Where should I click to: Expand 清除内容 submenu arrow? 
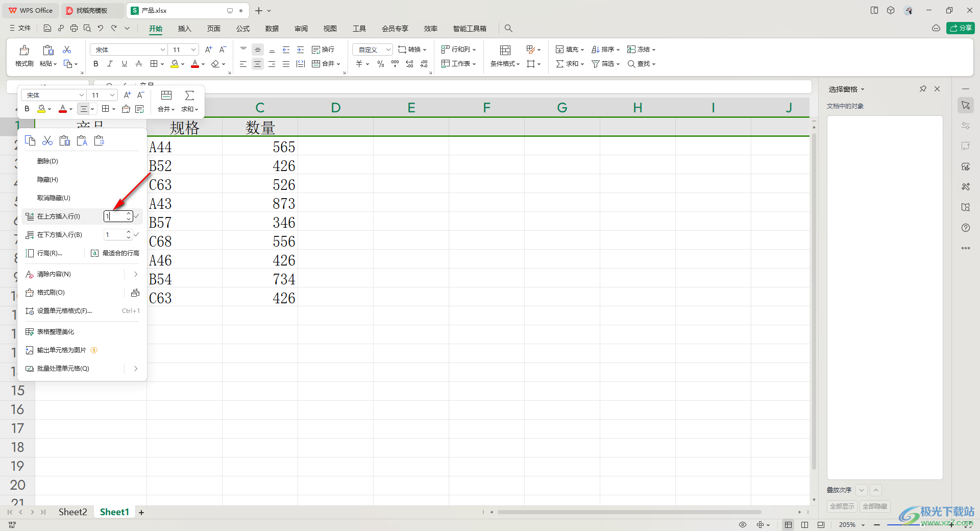click(136, 274)
